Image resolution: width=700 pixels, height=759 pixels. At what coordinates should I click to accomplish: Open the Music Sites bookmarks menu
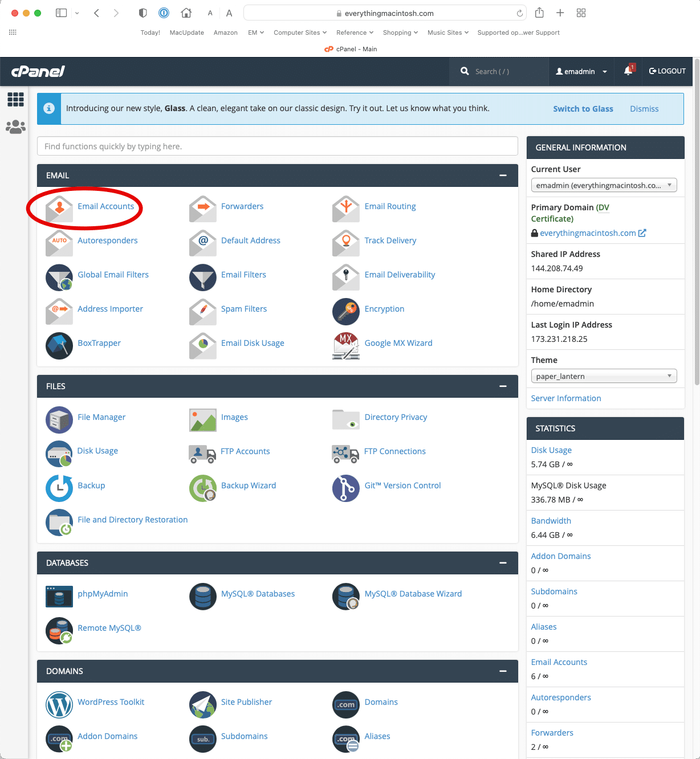click(448, 32)
